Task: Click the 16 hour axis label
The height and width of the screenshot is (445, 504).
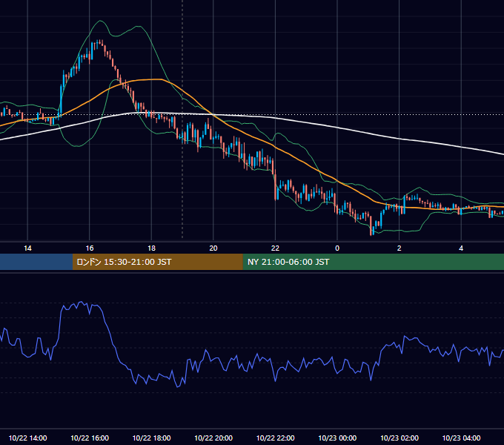Action: coord(90,248)
